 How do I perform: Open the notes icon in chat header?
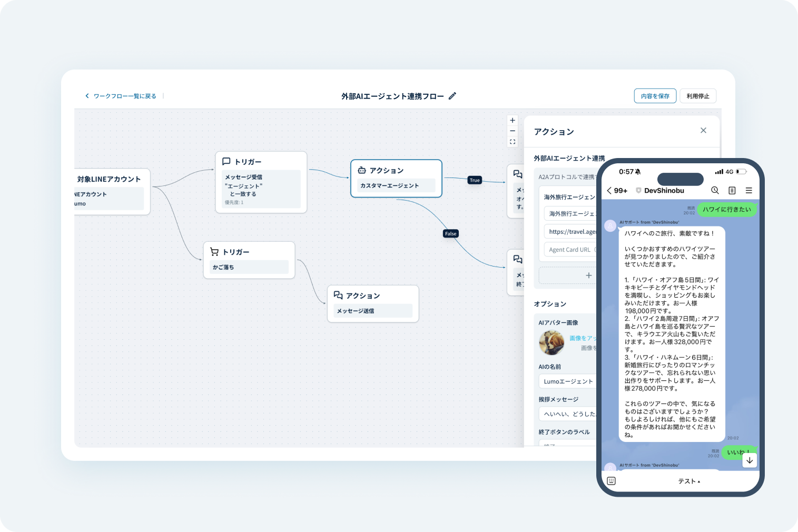(x=732, y=190)
